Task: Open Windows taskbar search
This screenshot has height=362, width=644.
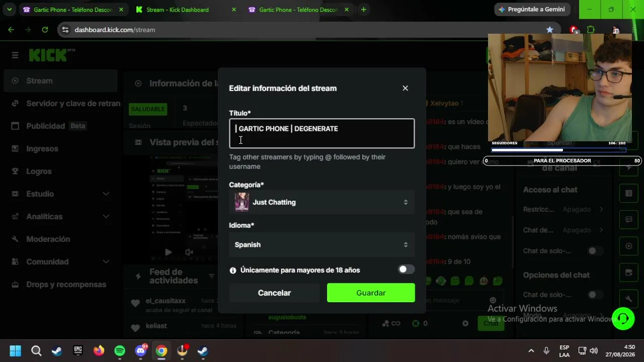Action: [36, 350]
